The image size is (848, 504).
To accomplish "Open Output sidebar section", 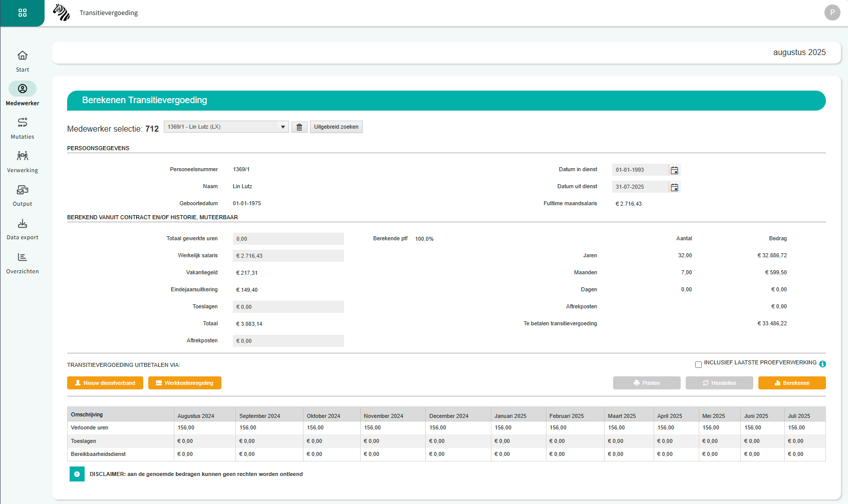I will pos(23,195).
